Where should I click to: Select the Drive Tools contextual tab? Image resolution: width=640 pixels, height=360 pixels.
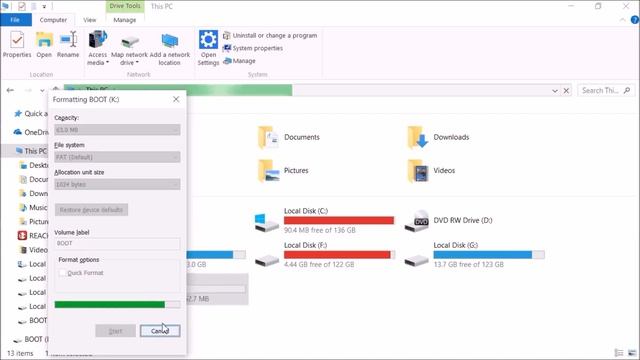tap(124, 6)
